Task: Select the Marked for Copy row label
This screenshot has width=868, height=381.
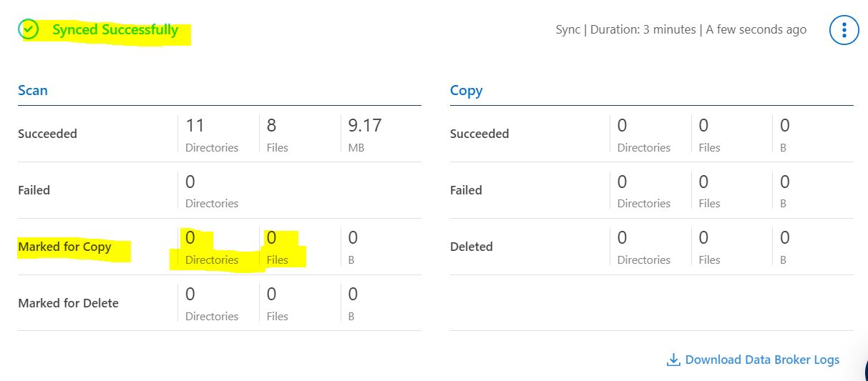Action: click(64, 247)
